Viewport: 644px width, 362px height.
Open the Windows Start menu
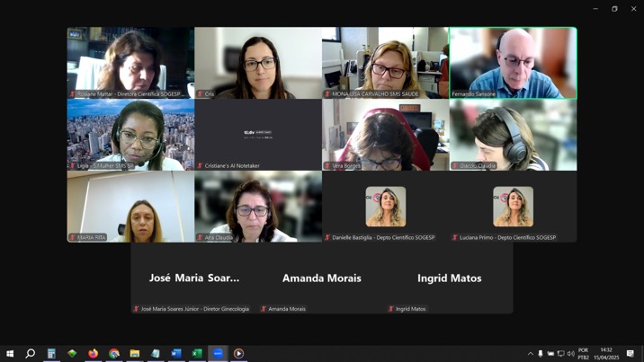(x=10, y=353)
